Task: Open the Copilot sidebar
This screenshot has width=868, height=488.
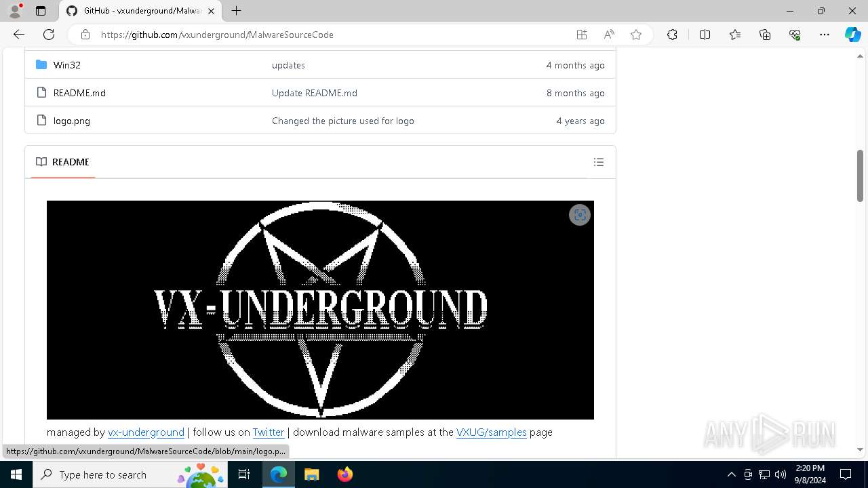Action: tap(852, 35)
